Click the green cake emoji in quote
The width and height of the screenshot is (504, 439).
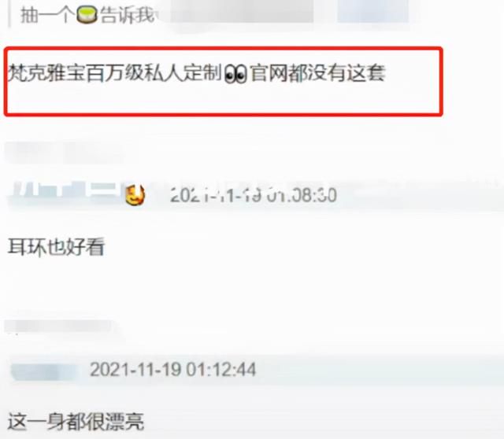87,15
